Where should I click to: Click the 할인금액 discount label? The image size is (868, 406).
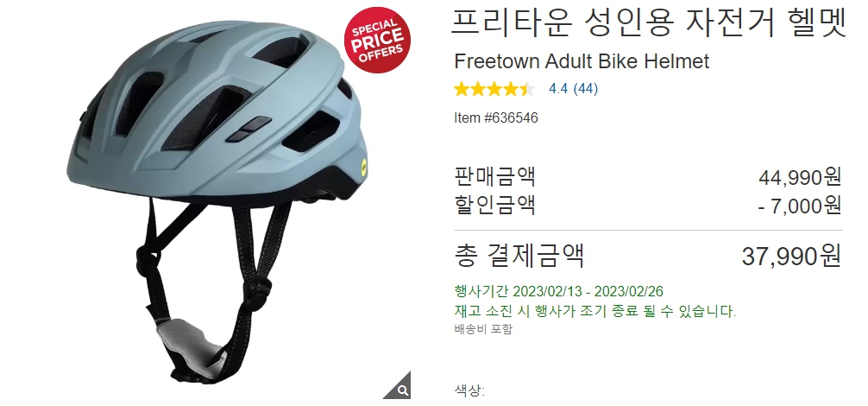pos(495,205)
